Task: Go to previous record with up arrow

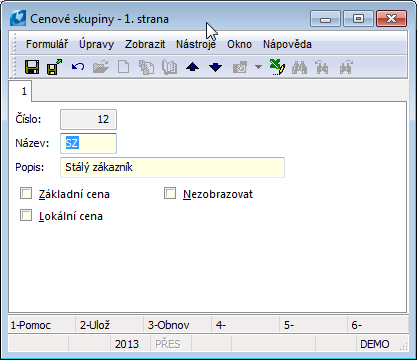Action: pyautogui.click(x=193, y=67)
